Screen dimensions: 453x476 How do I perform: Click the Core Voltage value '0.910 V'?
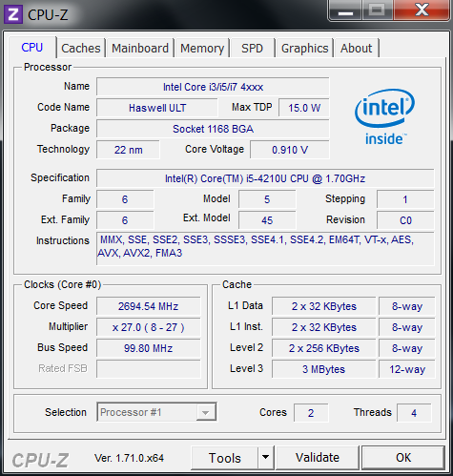pyautogui.click(x=290, y=150)
